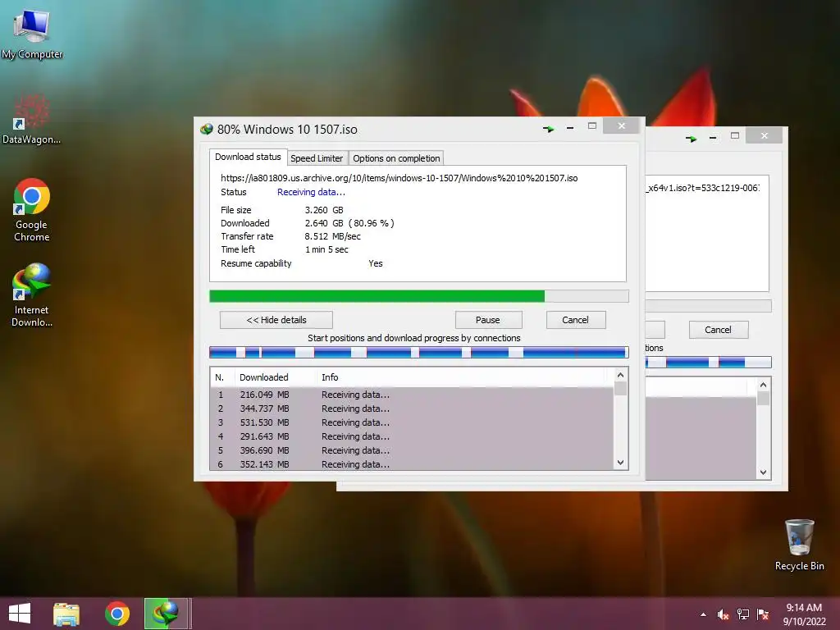Open the DataWagon desktop shortcut
The height and width of the screenshot is (630, 840).
click(31, 119)
